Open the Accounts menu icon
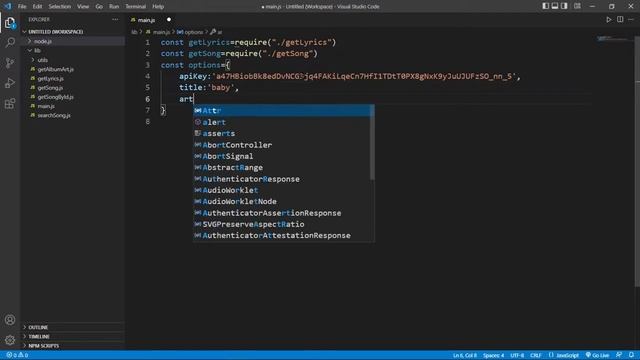Screen dimensions: 640x360 tap(10, 320)
